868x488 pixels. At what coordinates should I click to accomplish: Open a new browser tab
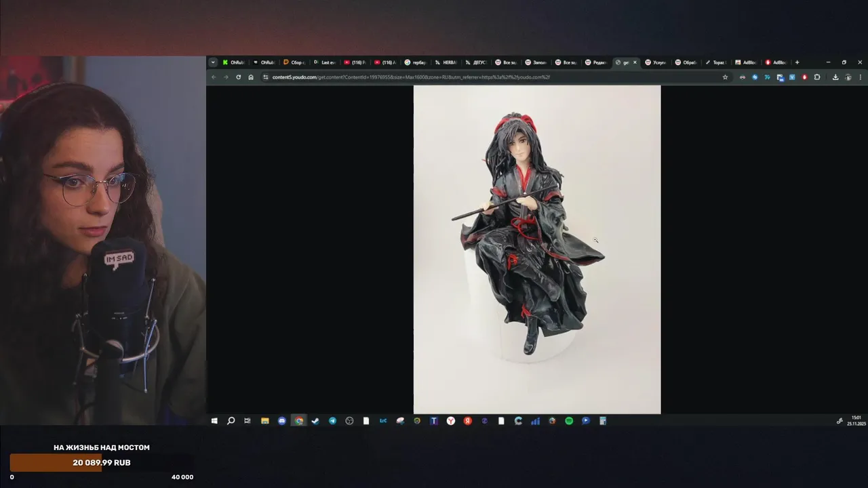tap(797, 62)
